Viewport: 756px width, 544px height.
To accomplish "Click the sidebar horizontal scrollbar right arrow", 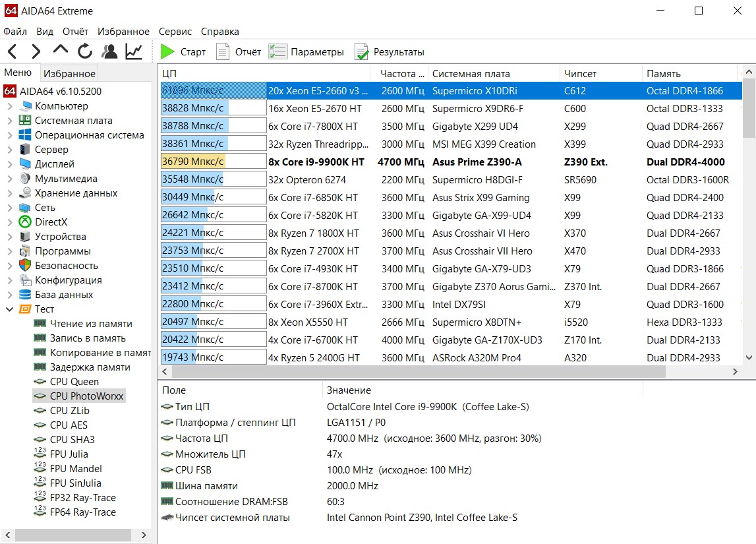I will coord(143,535).
